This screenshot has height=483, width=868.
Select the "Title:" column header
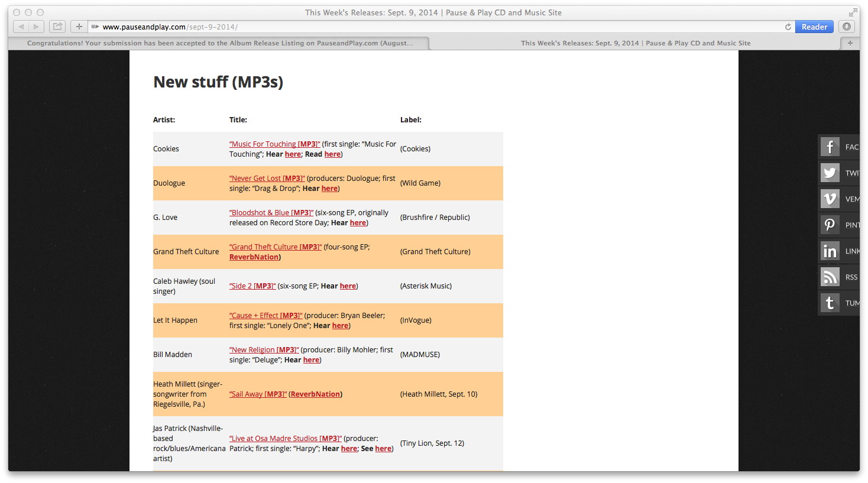pos(238,119)
